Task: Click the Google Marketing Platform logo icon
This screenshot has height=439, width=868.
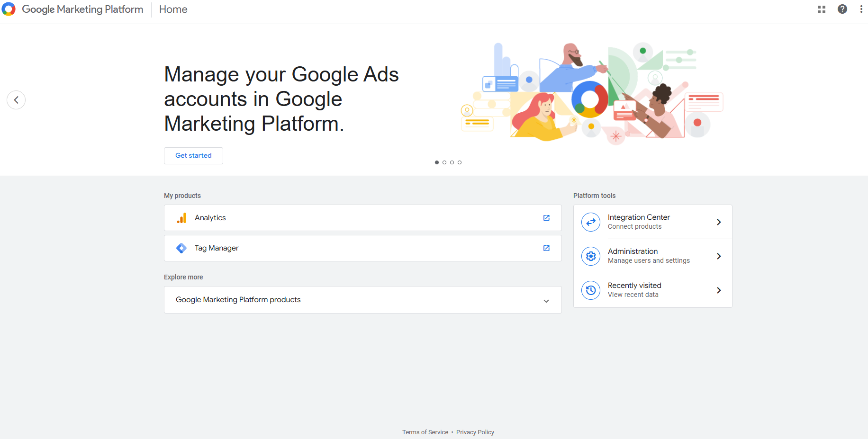Action: click(9, 9)
